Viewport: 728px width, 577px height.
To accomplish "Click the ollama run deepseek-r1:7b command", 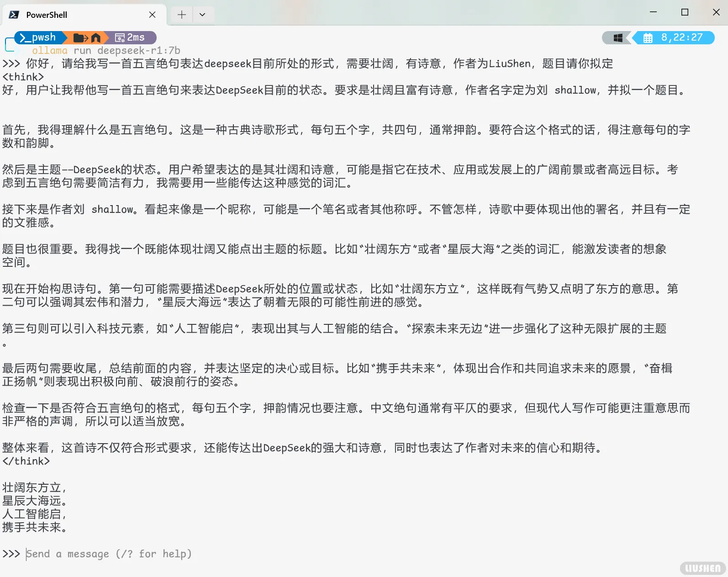I will point(106,50).
